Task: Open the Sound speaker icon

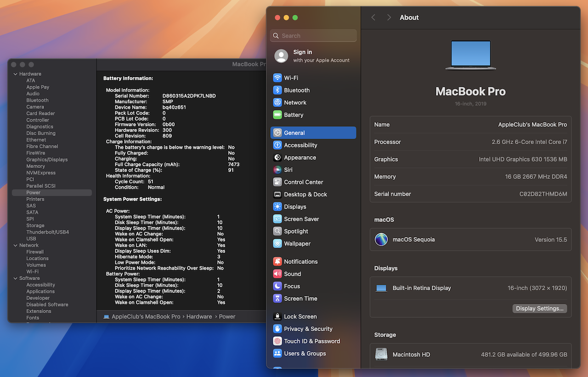Action: click(277, 274)
